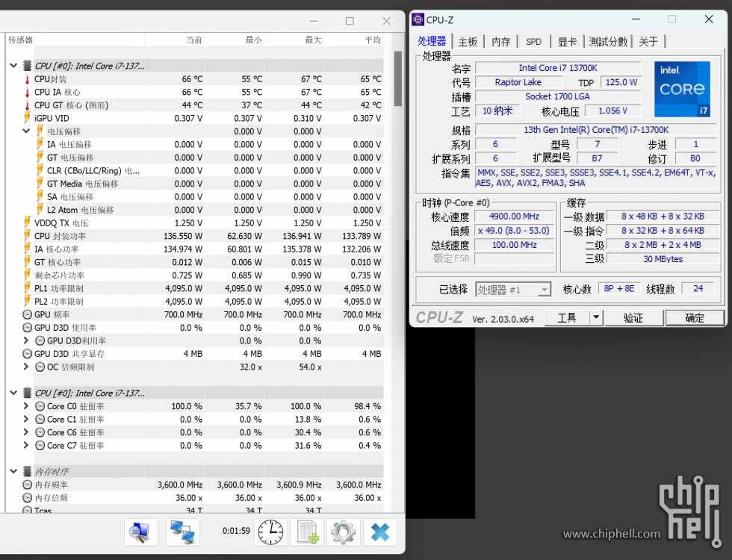Viewport: 732px width, 560px height.
Task: Click the Intel Core i7 logo badge
Action: pyautogui.click(x=682, y=89)
